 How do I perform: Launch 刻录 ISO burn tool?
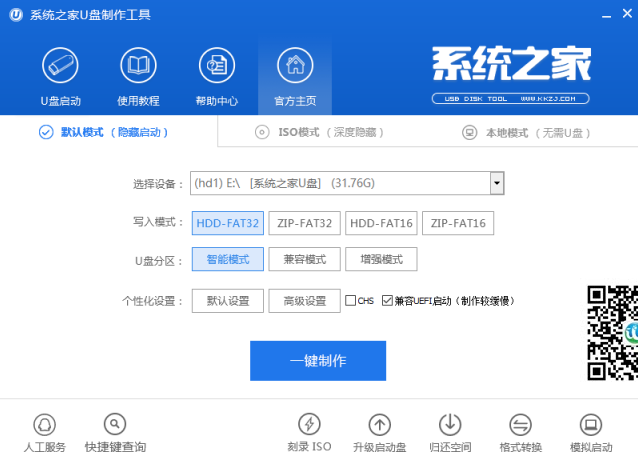pyautogui.click(x=310, y=424)
